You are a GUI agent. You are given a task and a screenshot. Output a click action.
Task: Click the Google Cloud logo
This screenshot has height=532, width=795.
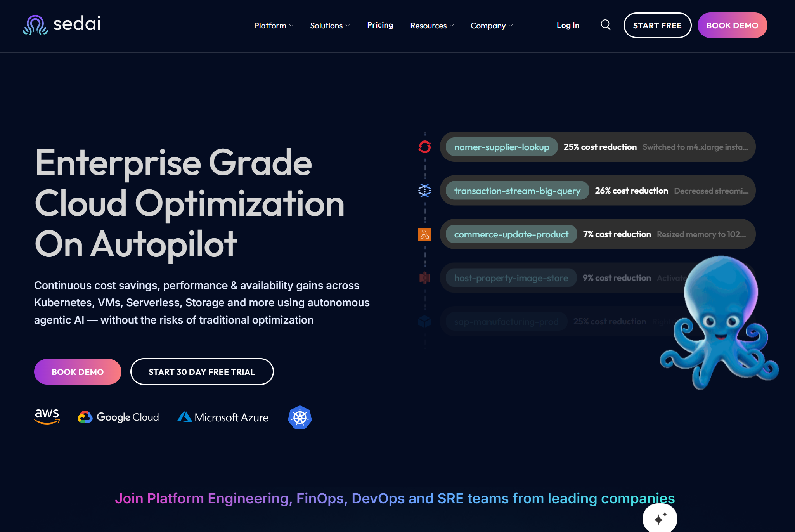(118, 417)
